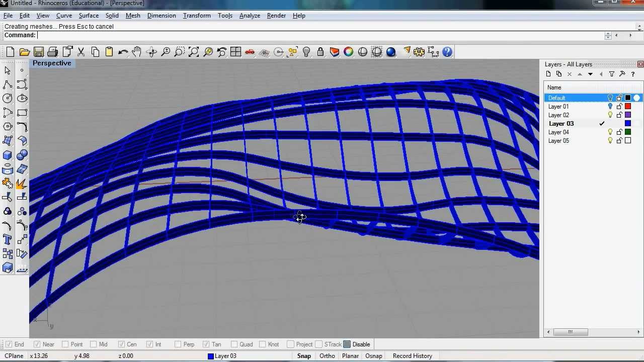Toggle Snap in the status bar

pyautogui.click(x=304, y=356)
